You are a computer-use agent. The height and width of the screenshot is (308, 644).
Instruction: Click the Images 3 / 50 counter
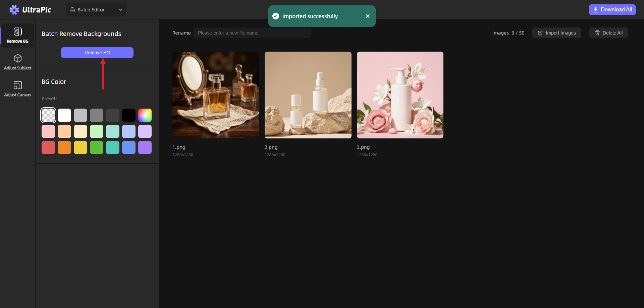pos(508,33)
